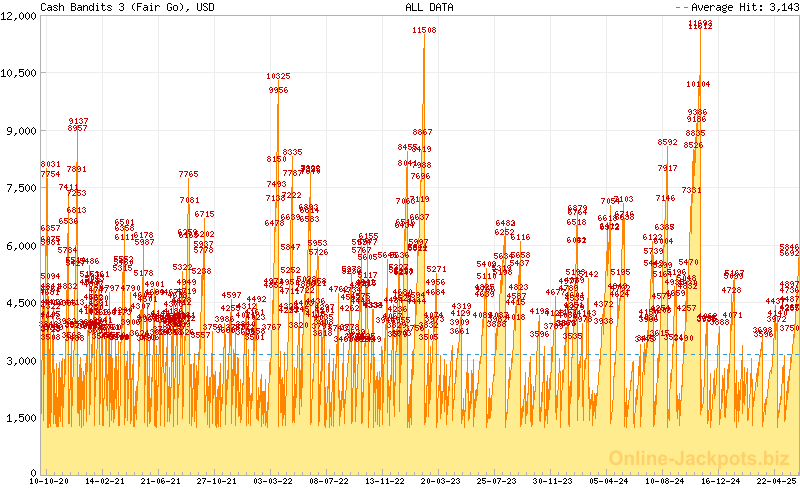This screenshot has width=800, height=490.
Task: Select the 7,500 y-axis tick label
Action: point(21,188)
